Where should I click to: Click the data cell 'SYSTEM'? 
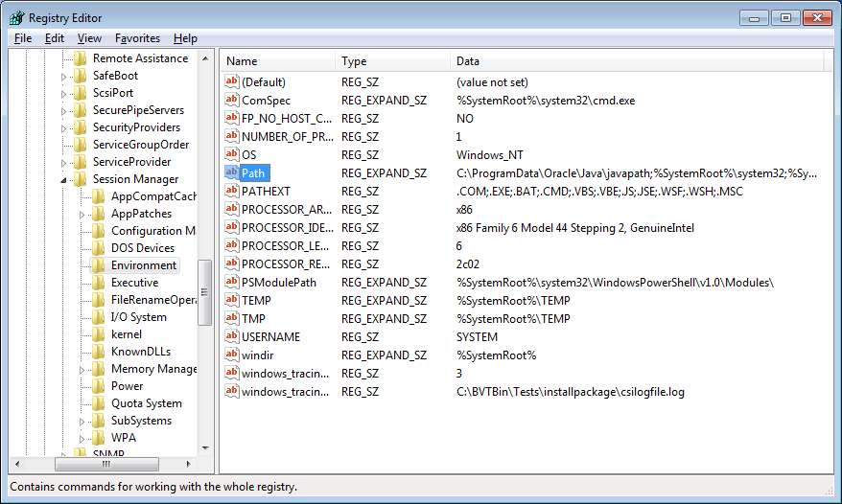[x=477, y=337]
